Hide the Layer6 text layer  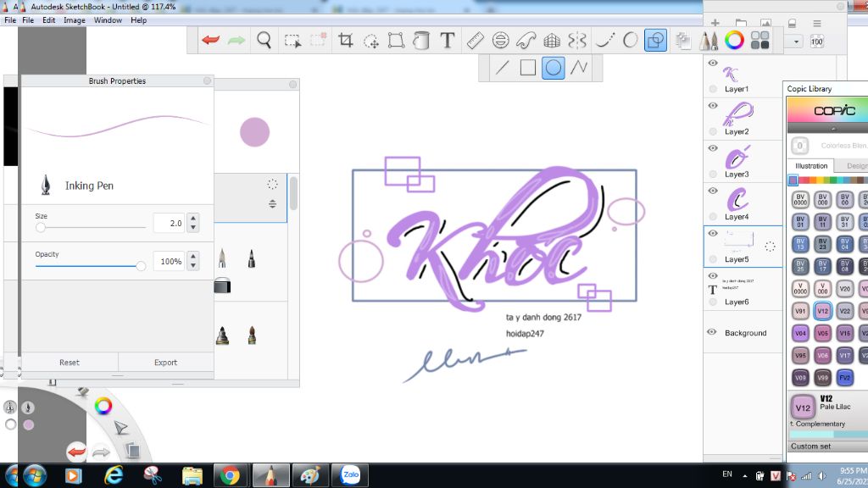[713, 276]
